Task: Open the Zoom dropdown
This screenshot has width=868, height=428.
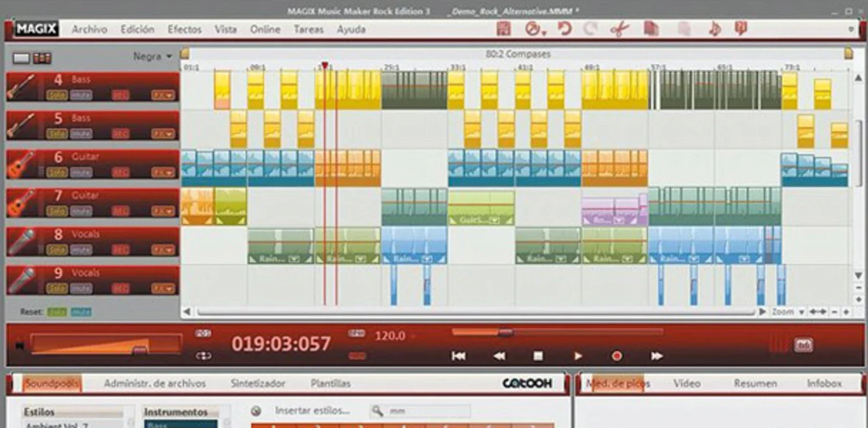Action: [x=788, y=311]
